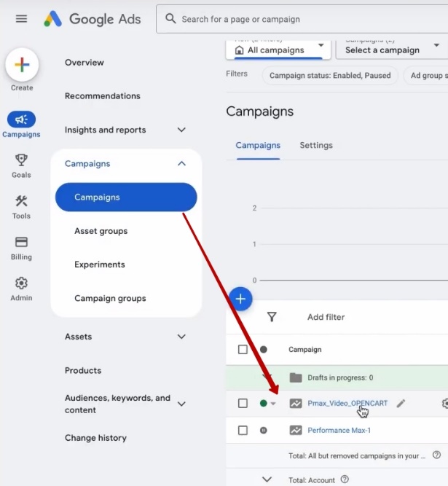Image resolution: width=448 pixels, height=486 pixels.
Task: Open the Select a campaign dropdown
Action: coord(392,50)
